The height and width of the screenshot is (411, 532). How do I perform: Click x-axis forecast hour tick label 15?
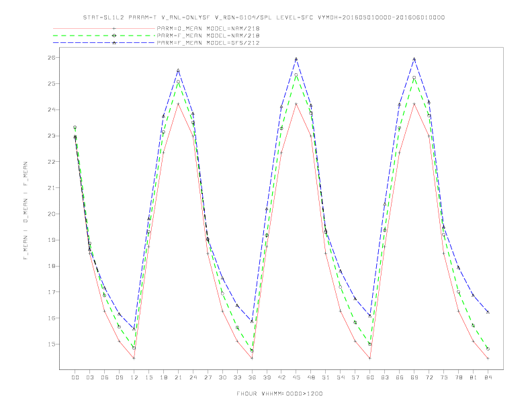(148, 377)
